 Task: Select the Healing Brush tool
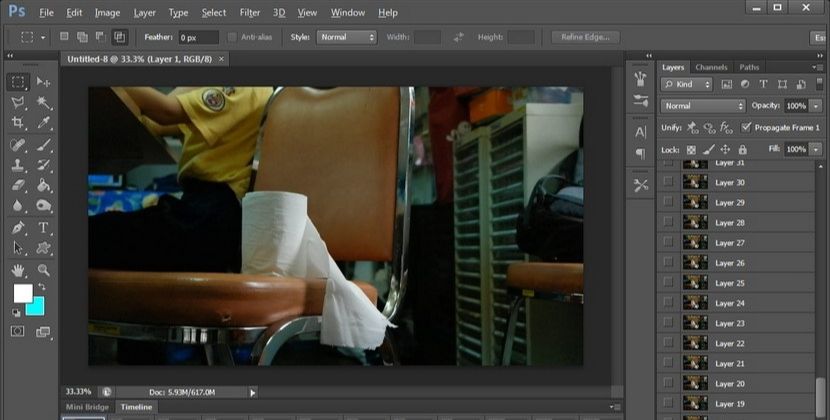[x=18, y=145]
